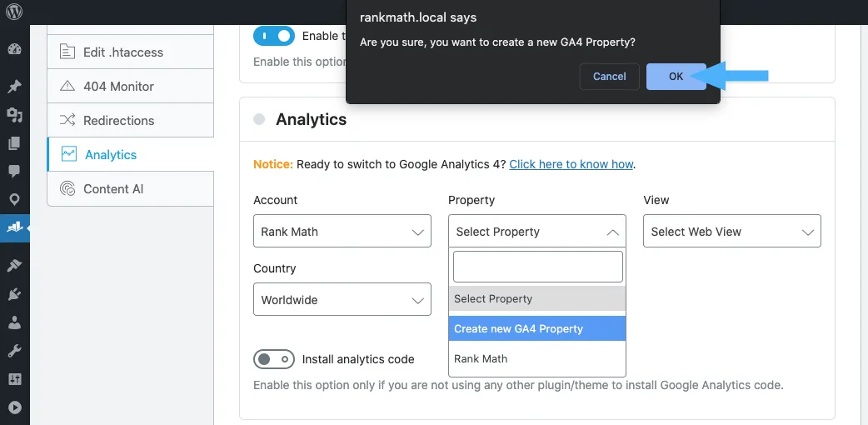Screen dimensions: 868x425
Task: Click the property search input field
Action: pyautogui.click(x=538, y=267)
